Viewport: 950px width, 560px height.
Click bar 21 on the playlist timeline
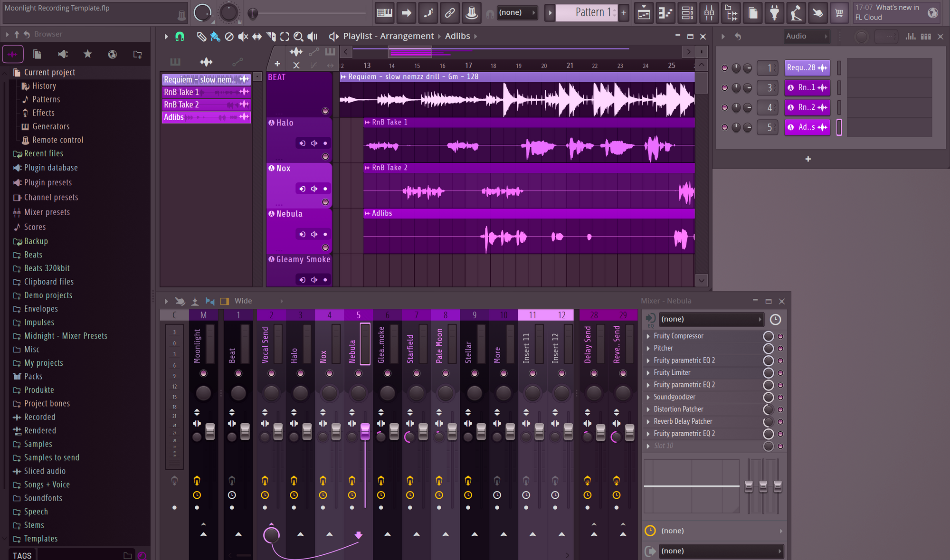[570, 66]
